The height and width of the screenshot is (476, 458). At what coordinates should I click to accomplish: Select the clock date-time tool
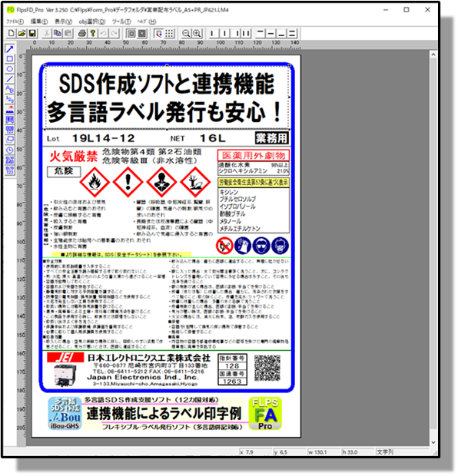10,150
